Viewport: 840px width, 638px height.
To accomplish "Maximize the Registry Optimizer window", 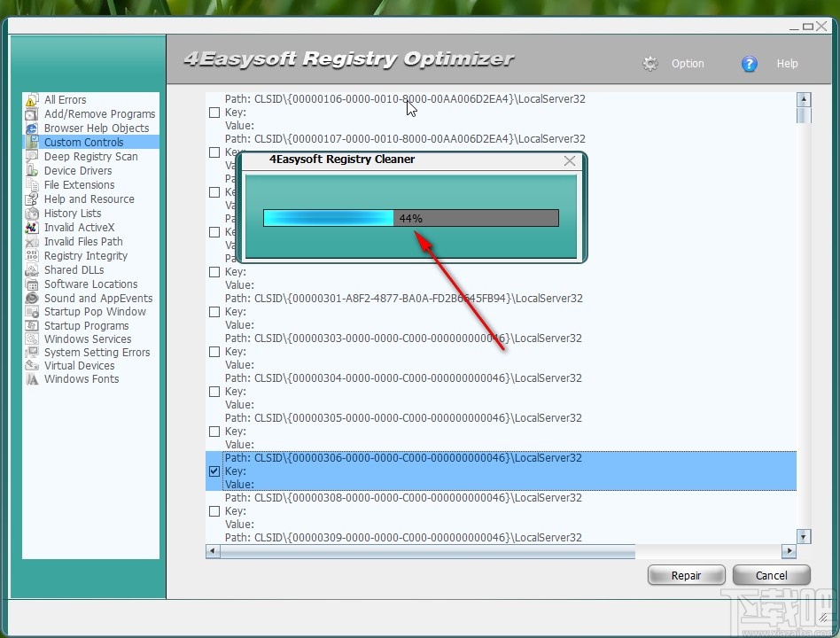I will tap(808, 27).
